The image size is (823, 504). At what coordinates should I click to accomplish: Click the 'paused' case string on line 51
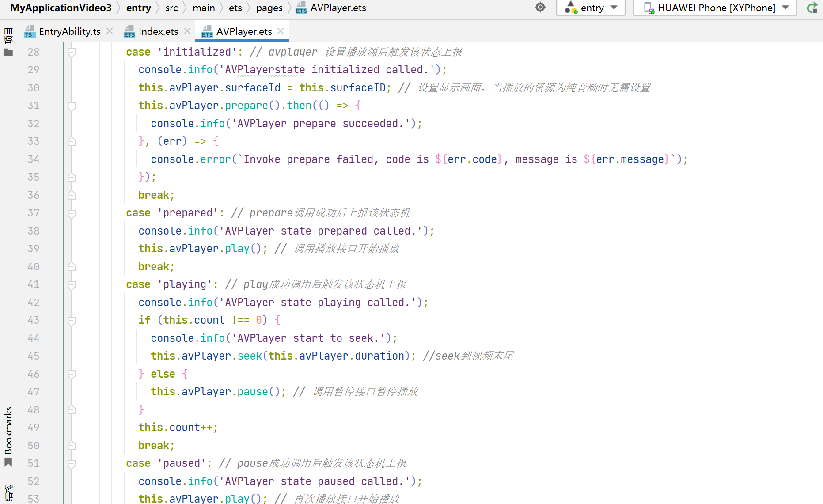(182, 463)
